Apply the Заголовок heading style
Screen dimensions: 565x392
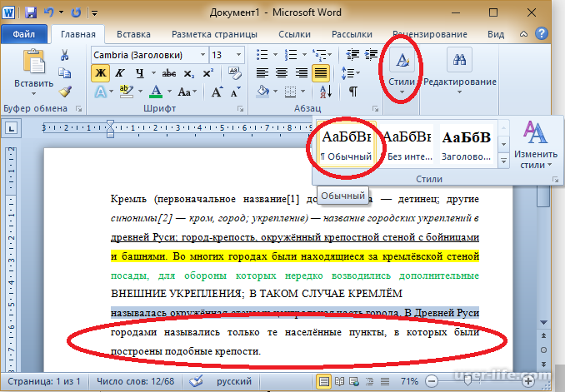(467, 142)
